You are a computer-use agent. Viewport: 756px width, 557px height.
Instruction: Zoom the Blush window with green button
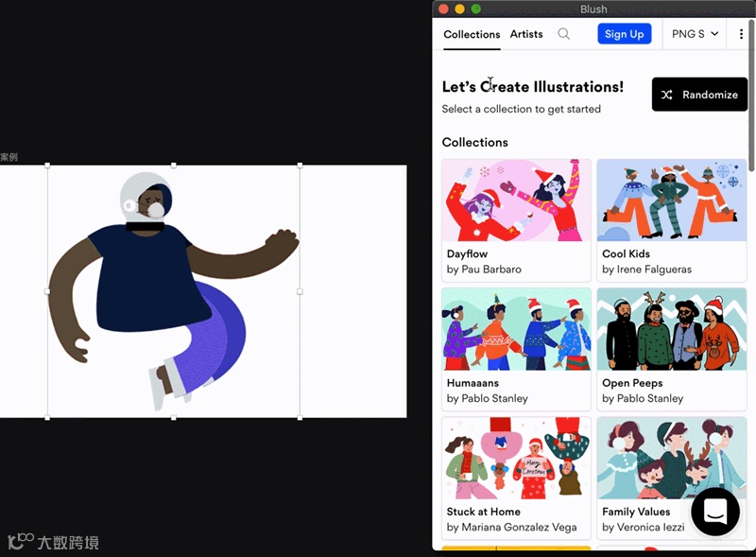tap(476, 9)
